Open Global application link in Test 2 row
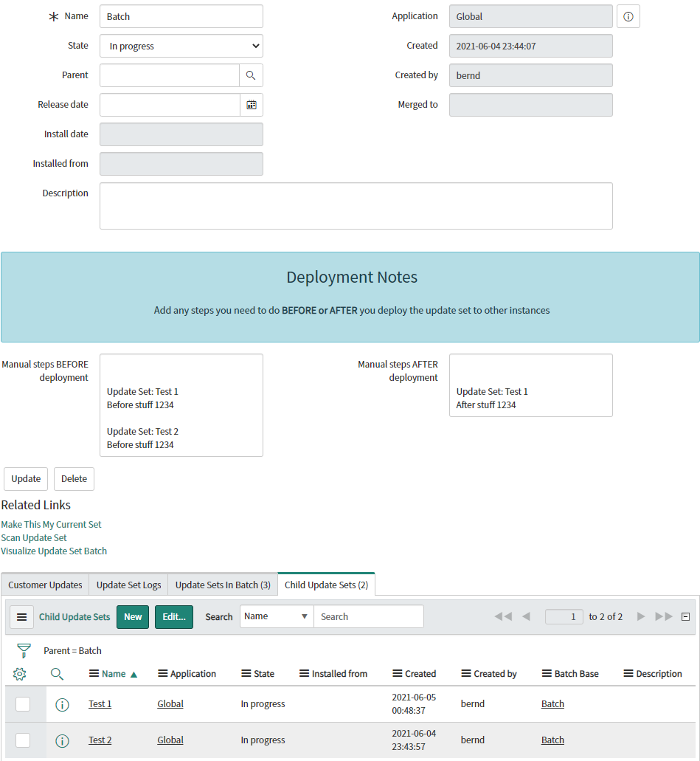700x761 pixels. [170, 740]
